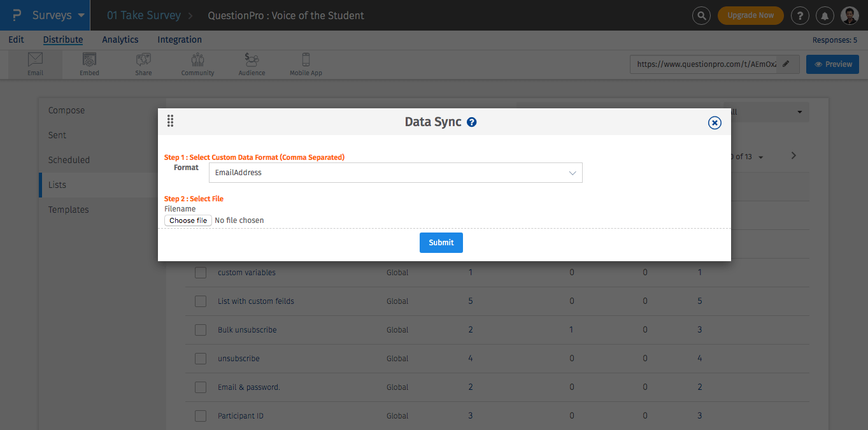
Task: Click the search magnifier icon
Action: click(x=701, y=16)
